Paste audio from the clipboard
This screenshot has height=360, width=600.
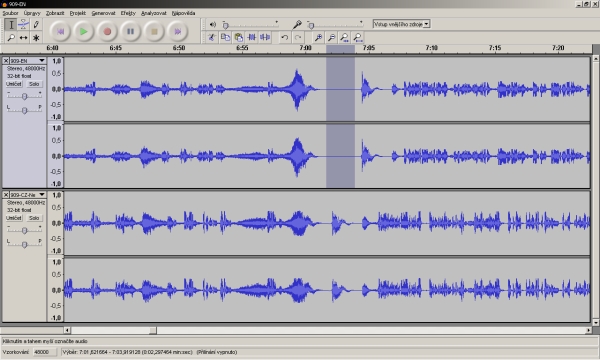pyautogui.click(x=238, y=37)
